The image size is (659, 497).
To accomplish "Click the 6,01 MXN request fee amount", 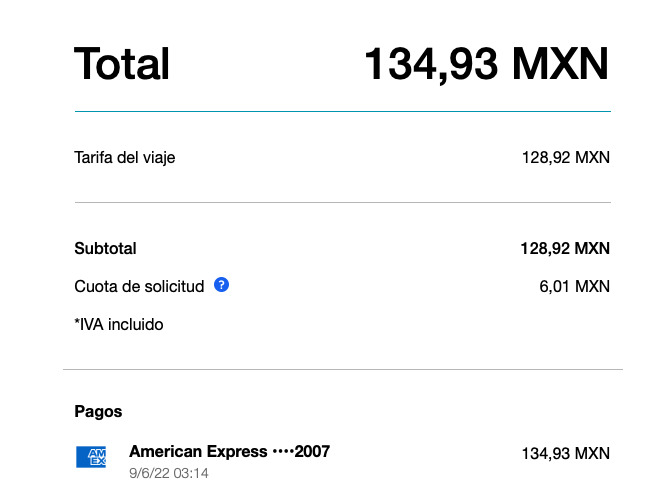I will (x=575, y=287).
